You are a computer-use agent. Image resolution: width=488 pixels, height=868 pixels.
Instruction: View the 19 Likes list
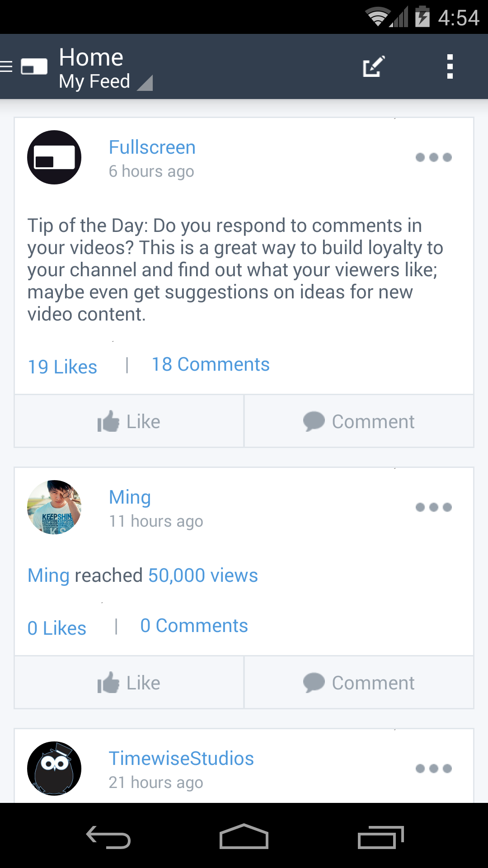click(x=62, y=367)
